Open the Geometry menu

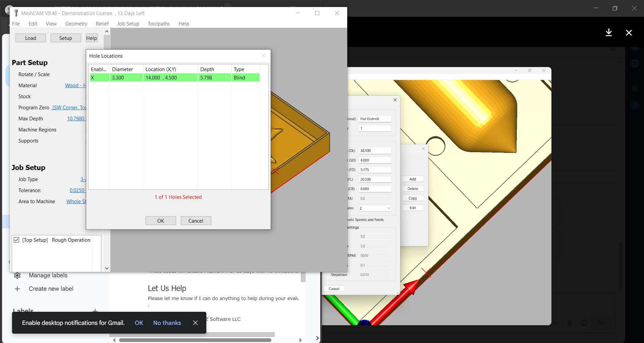click(x=76, y=23)
